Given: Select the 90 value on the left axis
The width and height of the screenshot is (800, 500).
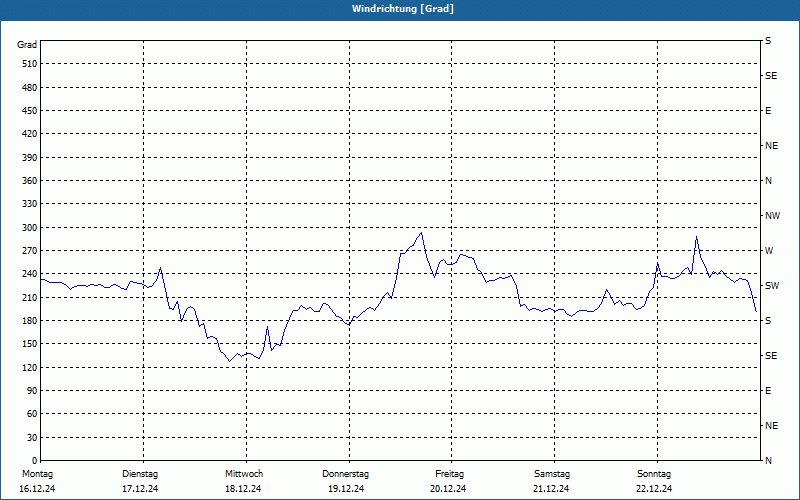Looking at the screenshot, I should point(32,391).
